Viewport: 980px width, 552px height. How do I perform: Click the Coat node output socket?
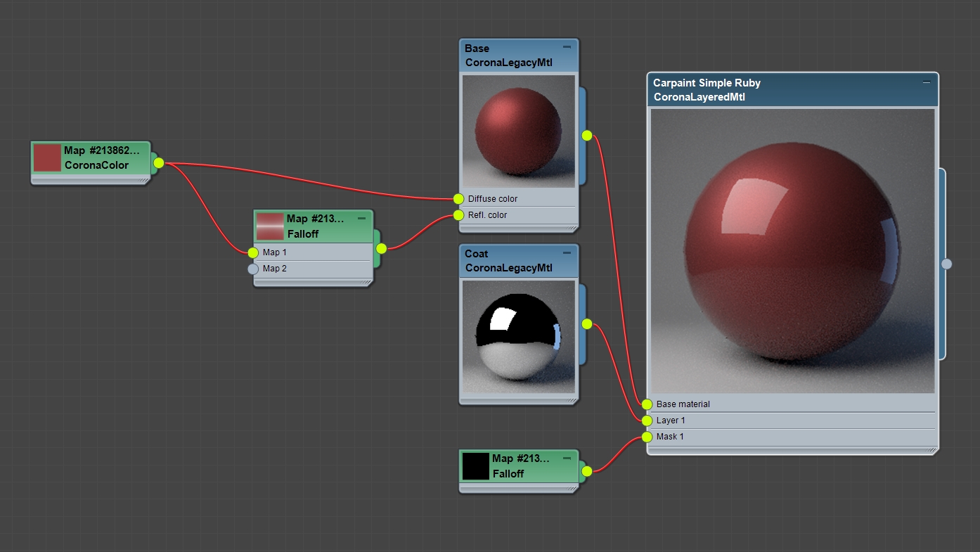[587, 324]
